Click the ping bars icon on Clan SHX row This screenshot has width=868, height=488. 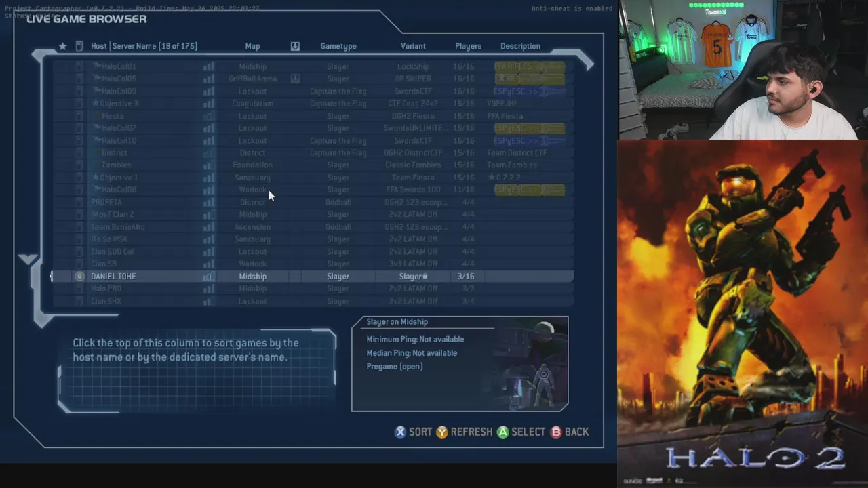209,301
